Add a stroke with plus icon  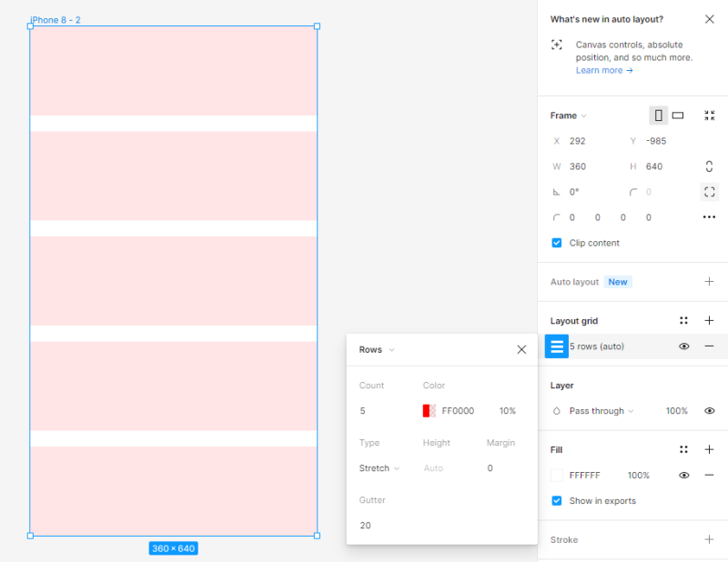point(709,540)
